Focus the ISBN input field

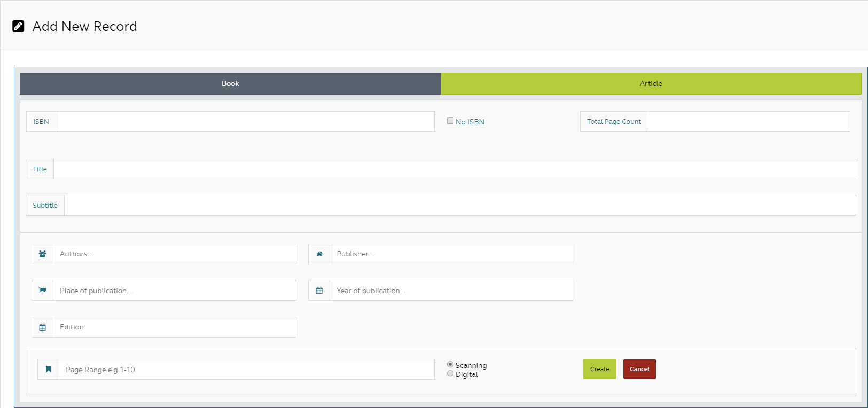pos(245,122)
